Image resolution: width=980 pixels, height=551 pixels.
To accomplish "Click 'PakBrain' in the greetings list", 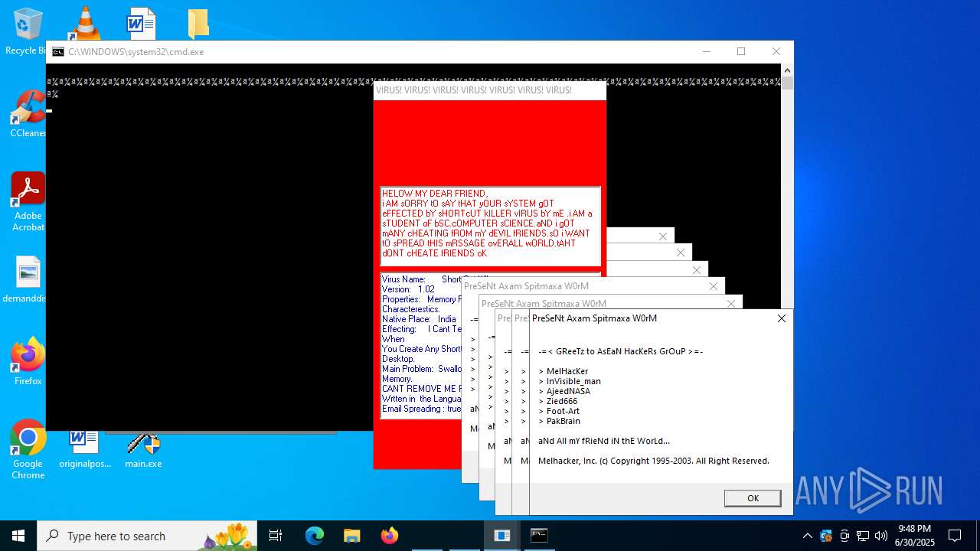I will coord(563,421).
